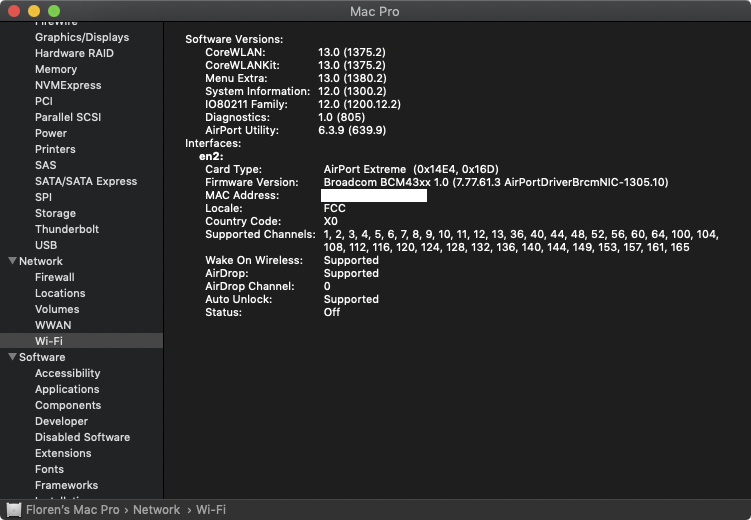Click the Software Versions heading
This screenshot has width=751, height=520.
coord(234,39)
